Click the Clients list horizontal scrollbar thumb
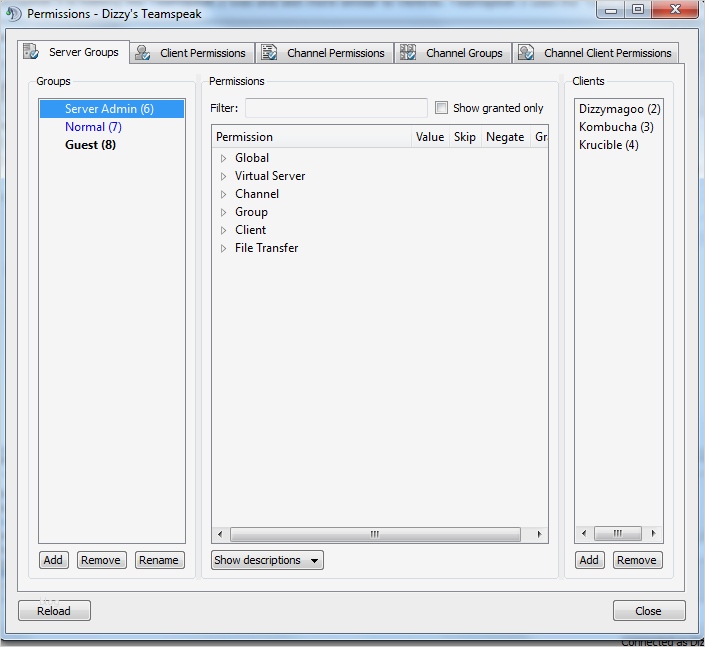The width and height of the screenshot is (705, 647). click(617, 534)
